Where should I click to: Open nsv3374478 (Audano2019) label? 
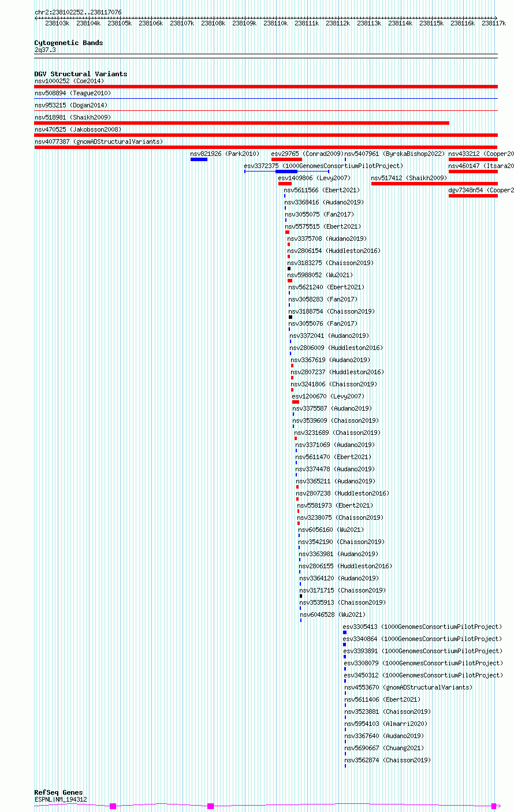(335, 469)
